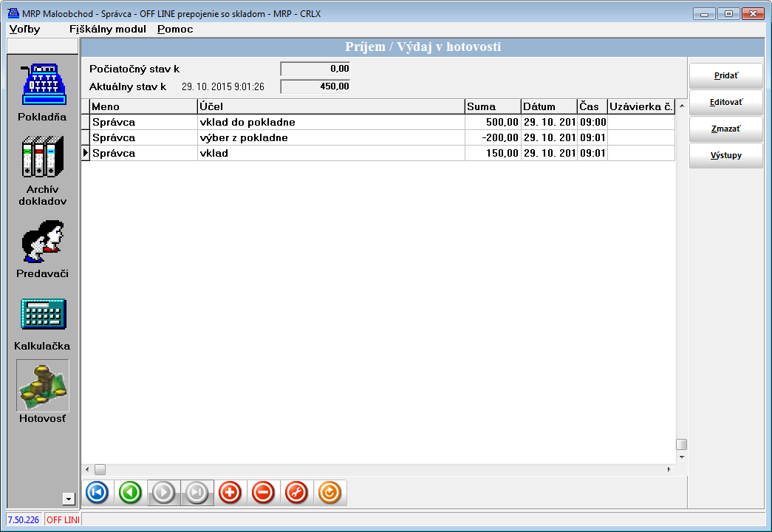
Task: Click the red minus delete-record icon
Action: (x=263, y=492)
